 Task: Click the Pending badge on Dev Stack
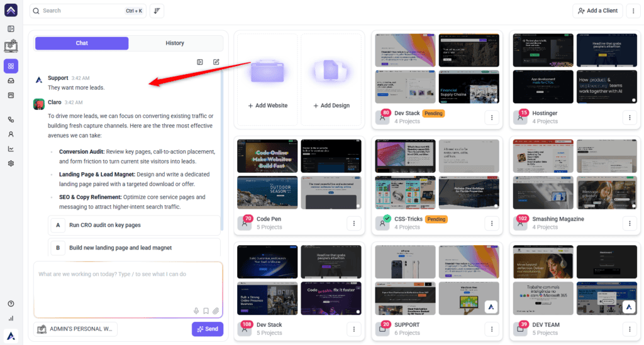click(x=433, y=113)
